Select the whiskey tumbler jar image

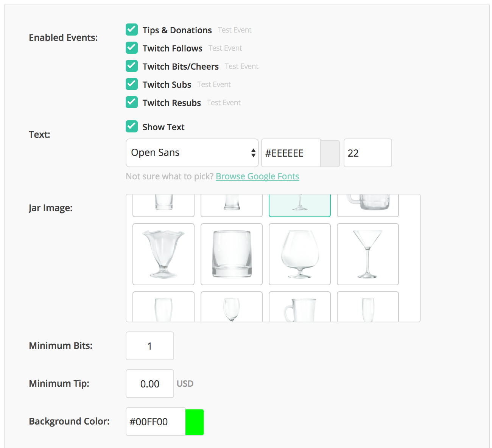232,254
